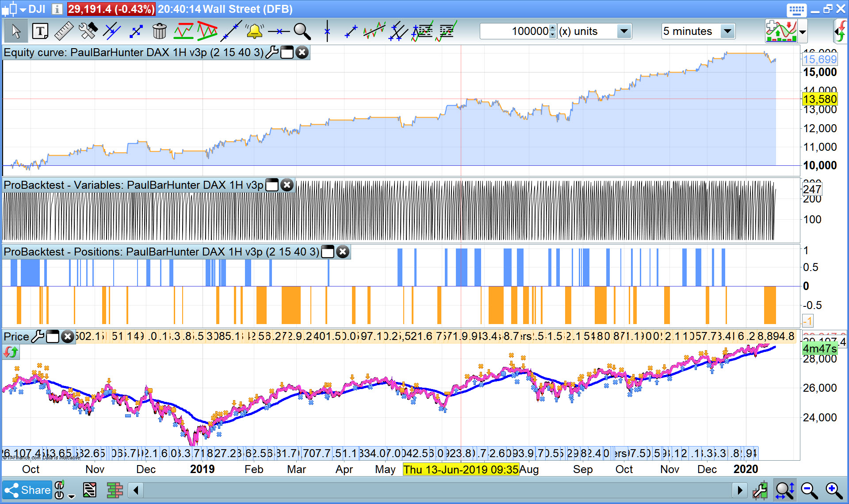This screenshot has width=849, height=504.
Task: Select the text annotation tool
Action: coord(40,31)
